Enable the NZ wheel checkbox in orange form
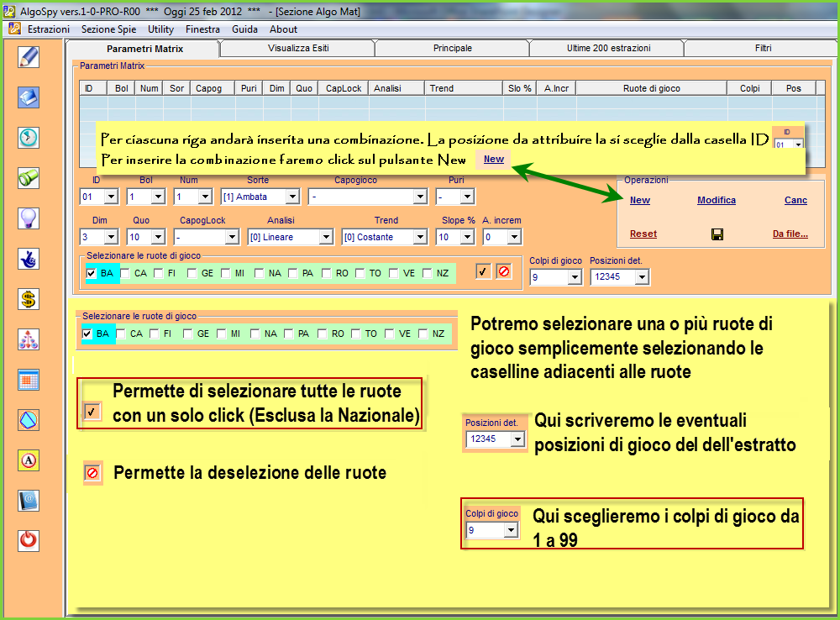This screenshot has width=840, height=620. point(427,273)
